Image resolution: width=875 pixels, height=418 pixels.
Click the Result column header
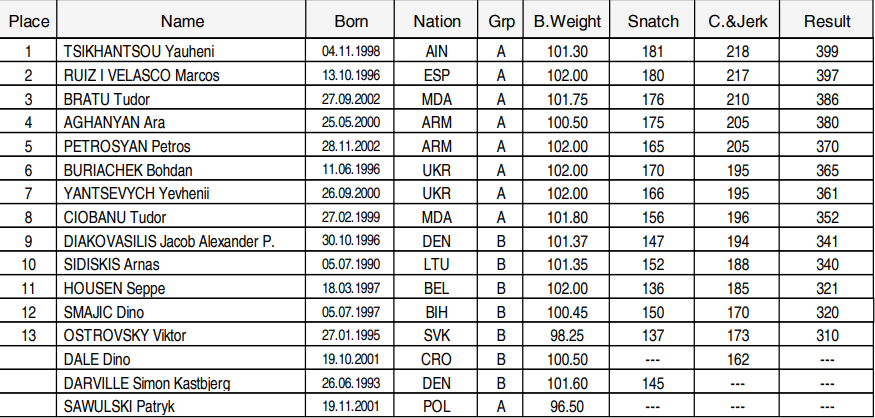827,21
